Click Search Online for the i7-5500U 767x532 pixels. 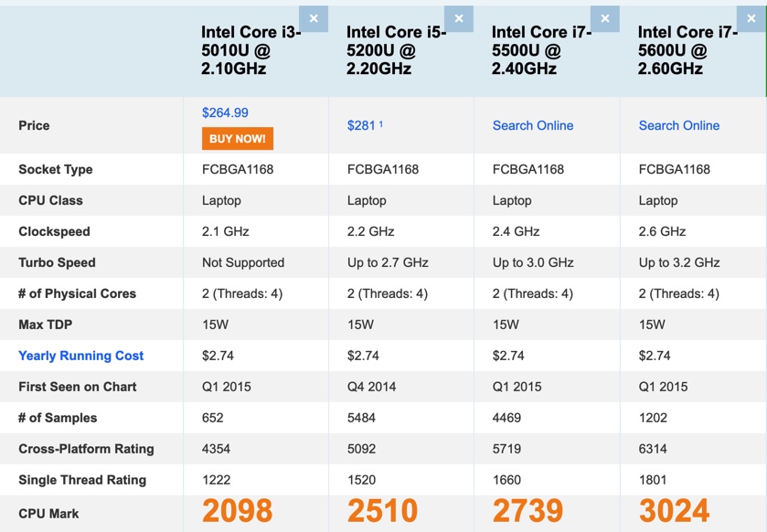533,125
